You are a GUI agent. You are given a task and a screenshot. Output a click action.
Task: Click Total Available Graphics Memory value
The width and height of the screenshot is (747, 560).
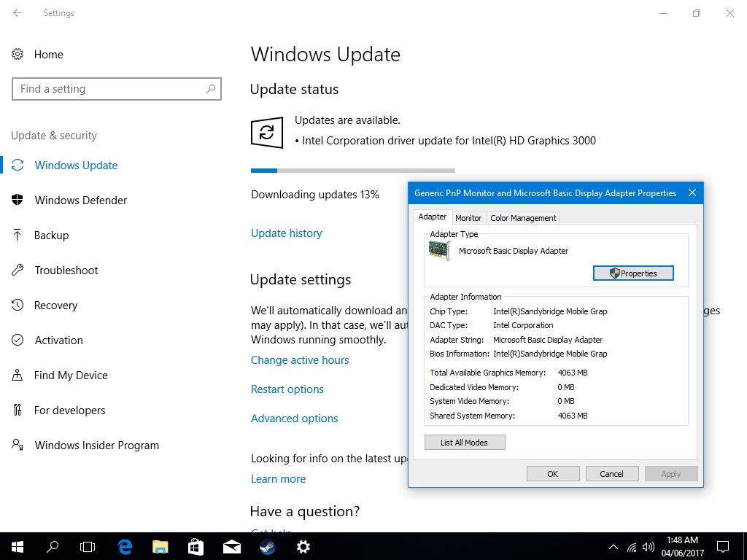click(572, 373)
